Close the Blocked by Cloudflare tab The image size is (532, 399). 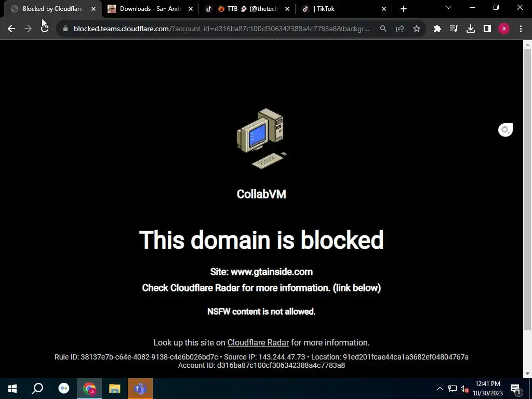[x=94, y=9]
